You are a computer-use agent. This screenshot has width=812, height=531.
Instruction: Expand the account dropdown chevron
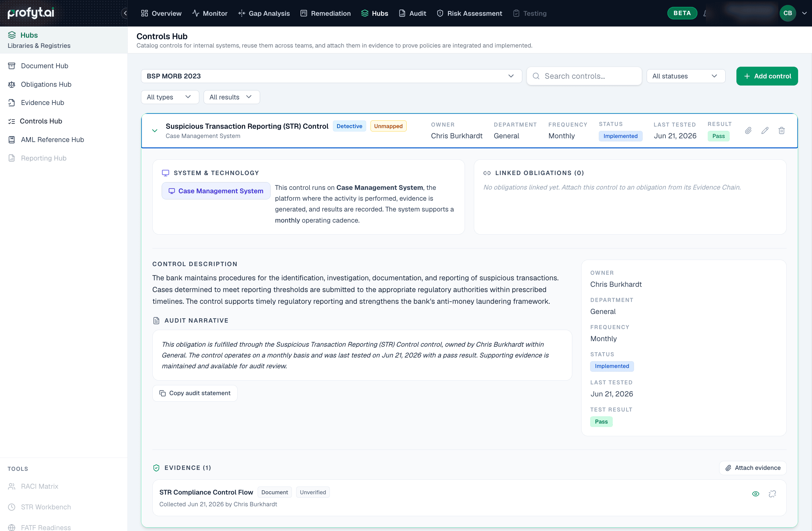point(805,13)
